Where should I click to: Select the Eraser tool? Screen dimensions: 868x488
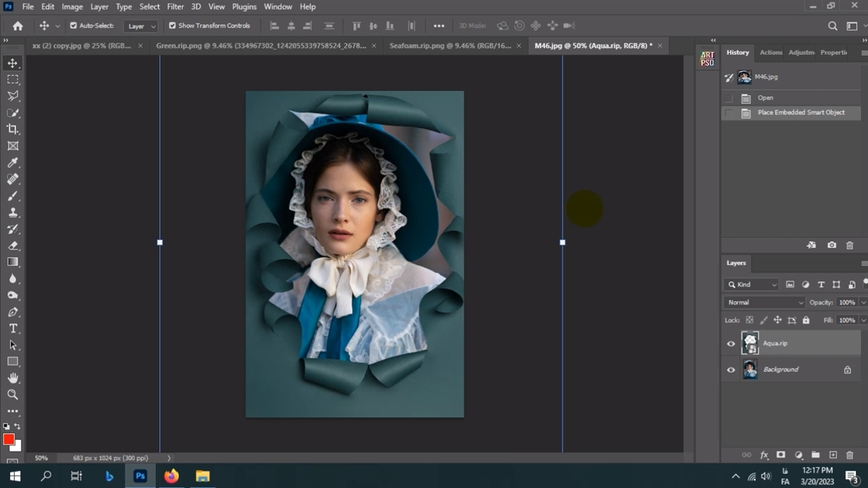click(13, 245)
